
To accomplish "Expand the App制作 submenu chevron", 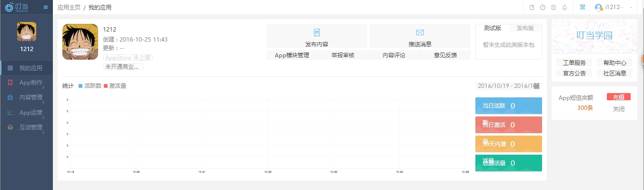I will (44, 88).
